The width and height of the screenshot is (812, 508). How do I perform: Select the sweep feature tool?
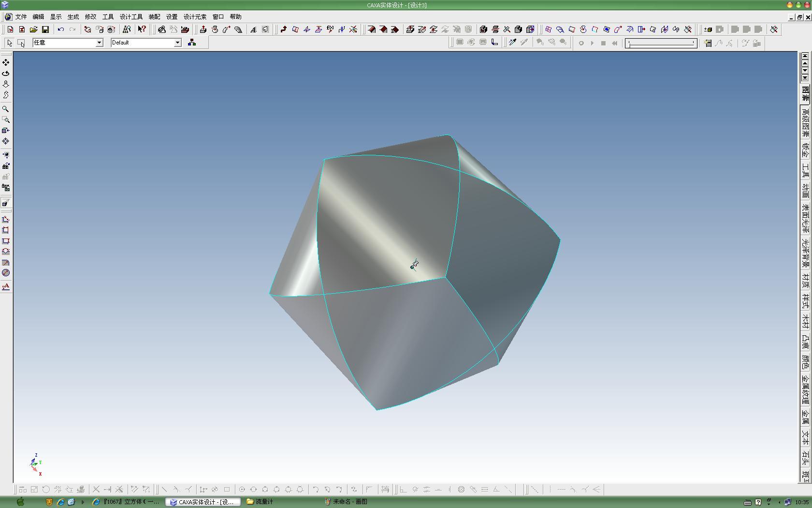coord(226,30)
